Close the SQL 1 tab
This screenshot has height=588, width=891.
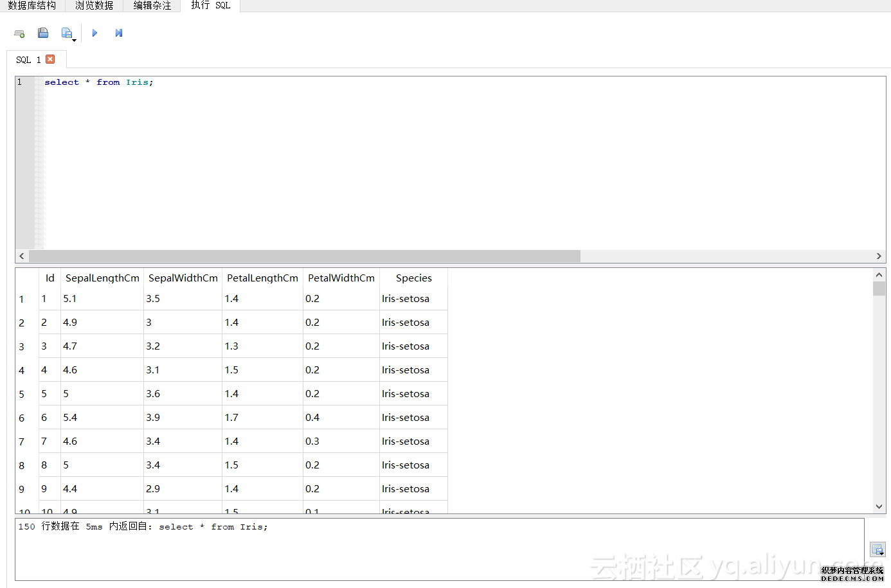[50, 59]
